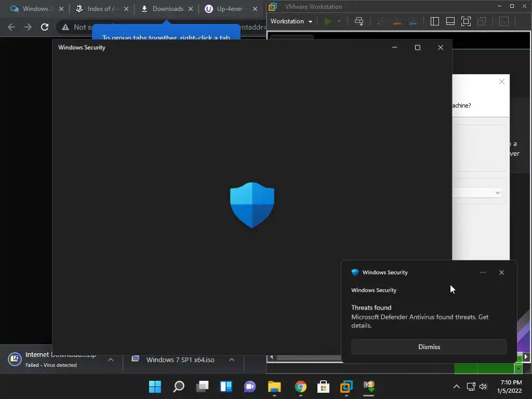Close the Windows Security window
532x399 pixels.
click(441, 47)
